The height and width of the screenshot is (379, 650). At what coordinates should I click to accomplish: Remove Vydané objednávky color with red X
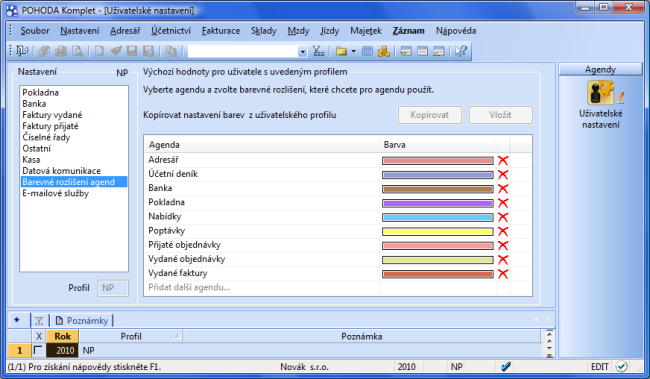(x=503, y=260)
